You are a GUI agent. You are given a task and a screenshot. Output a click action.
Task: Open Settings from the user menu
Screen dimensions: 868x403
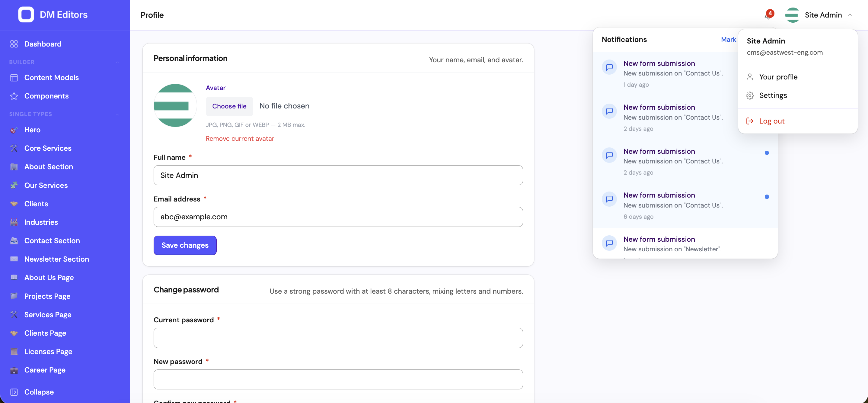point(798,95)
